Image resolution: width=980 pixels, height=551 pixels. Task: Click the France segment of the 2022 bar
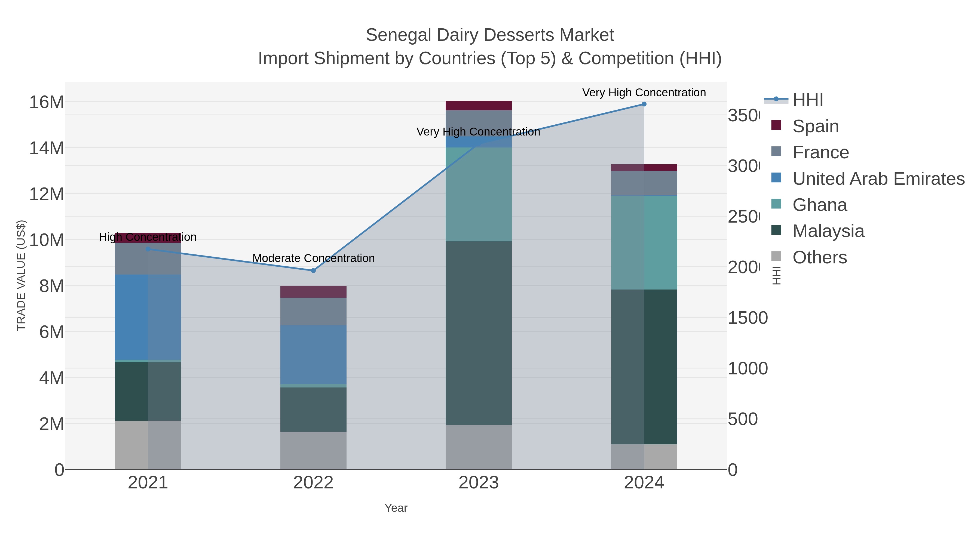point(314,312)
